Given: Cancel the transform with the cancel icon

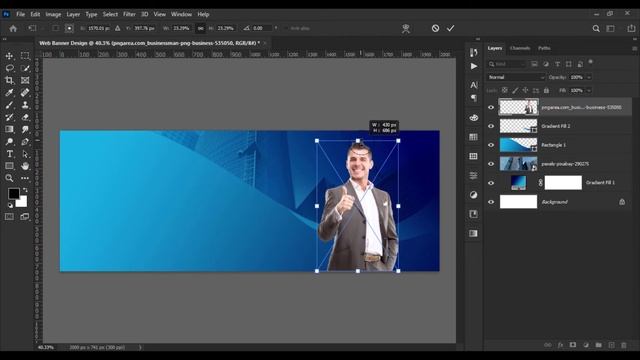Looking at the screenshot, I should pyautogui.click(x=436, y=28).
